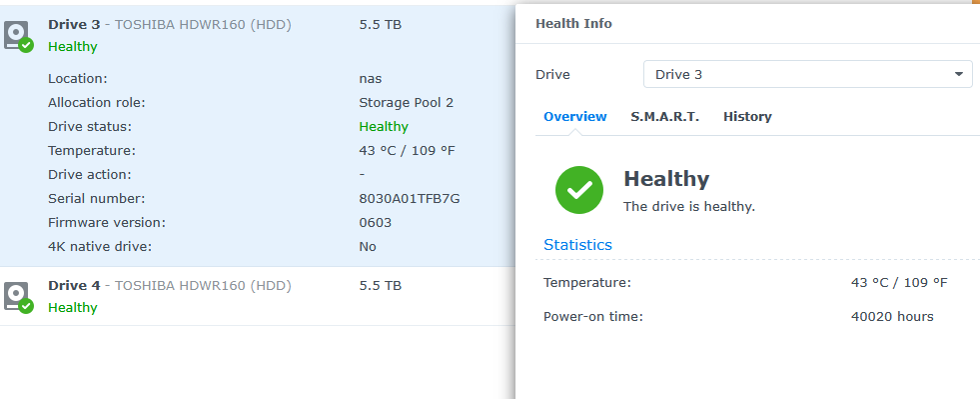Click green check badge on Drive 4 icon
The width and height of the screenshot is (980, 399).
tap(26, 306)
